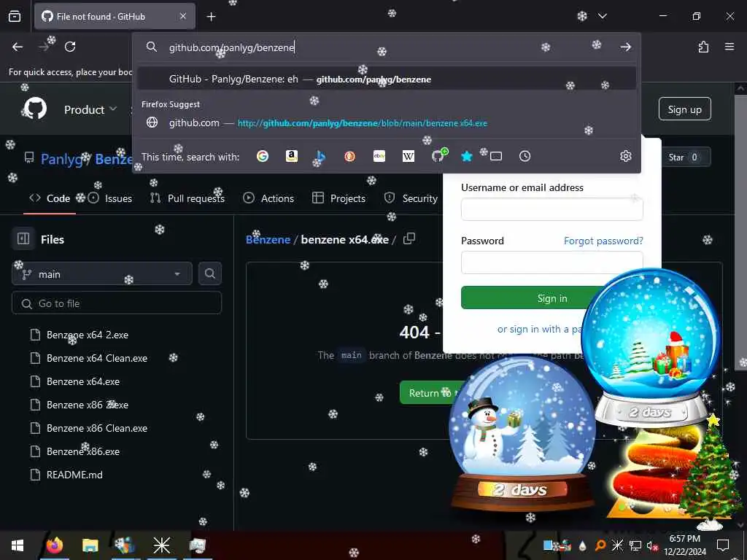747x560 pixels.
Task: Close the File not found GitHub tab
Action: click(x=183, y=16)
